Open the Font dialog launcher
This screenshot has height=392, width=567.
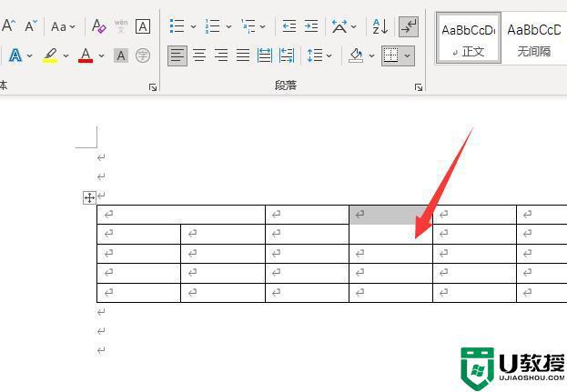[x=153, y=87]
